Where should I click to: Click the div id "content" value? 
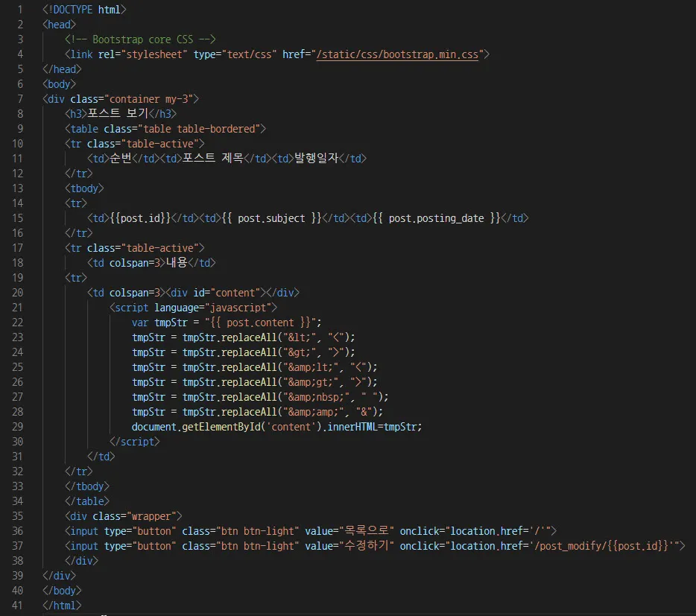[x=240, y=293]
